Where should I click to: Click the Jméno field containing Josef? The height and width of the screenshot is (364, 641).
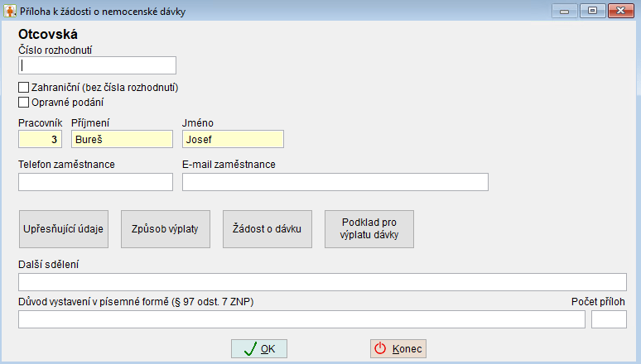tap(233, 139)
